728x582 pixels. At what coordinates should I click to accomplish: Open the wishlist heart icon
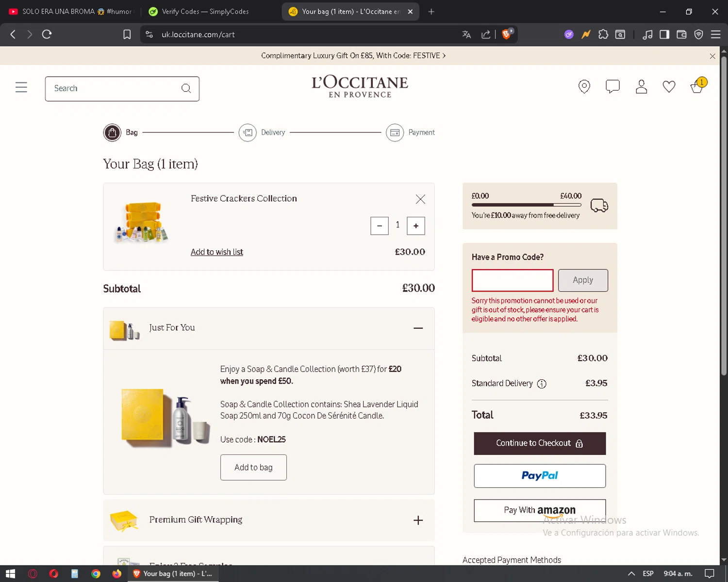pyautogui.click(x=669, y=87)
